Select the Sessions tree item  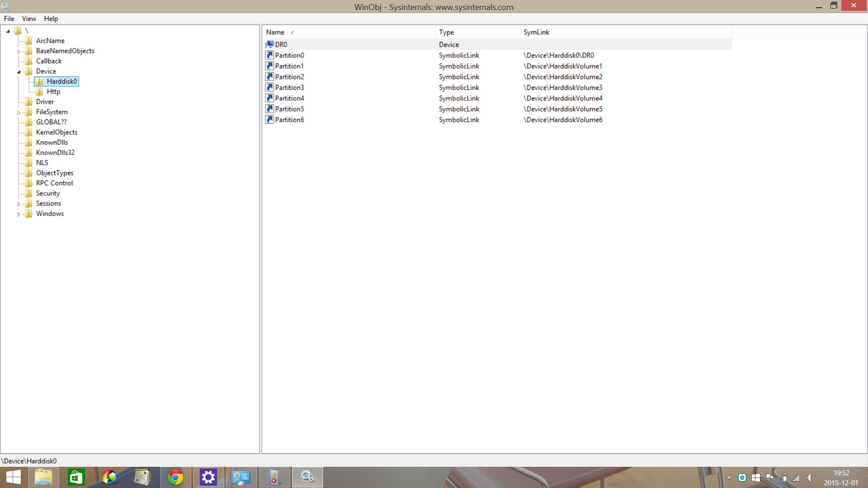pos(48,203)
